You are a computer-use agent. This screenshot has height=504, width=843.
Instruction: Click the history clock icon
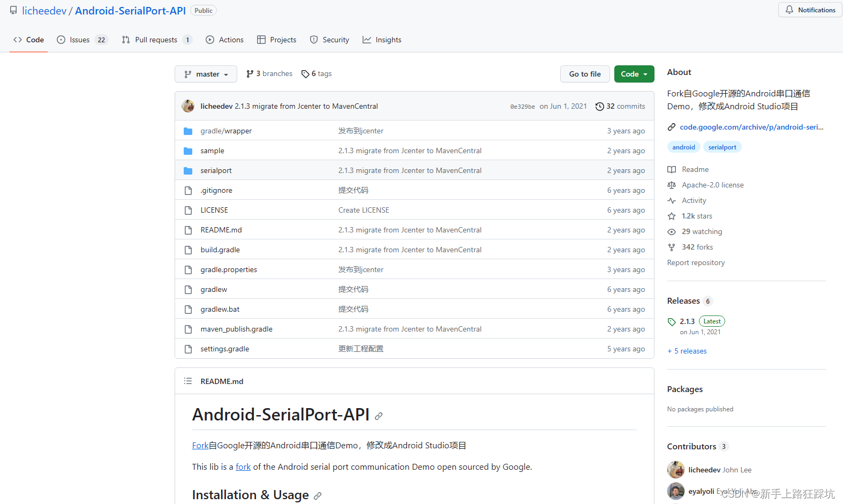coord(600,106)
